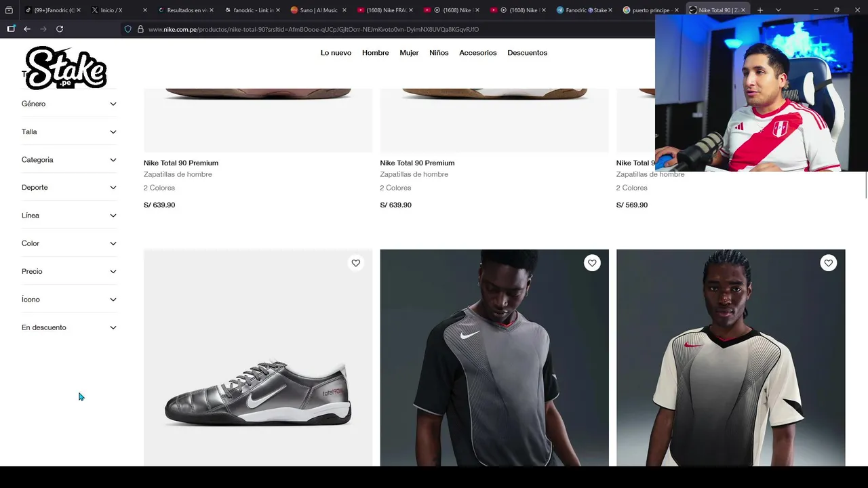Image resolution: width=868 pixels, height=488 pixels.
Task: Close the puerto principe Google tab
Action: [677, 10]
